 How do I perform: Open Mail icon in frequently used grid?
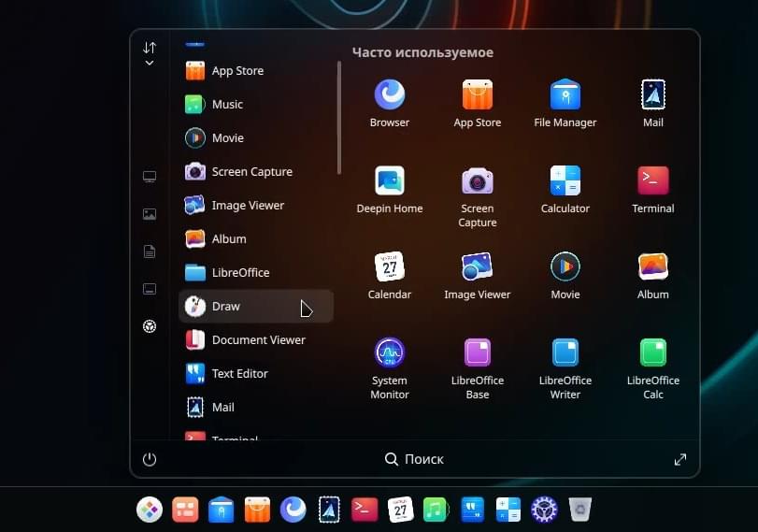coord(652,103)
